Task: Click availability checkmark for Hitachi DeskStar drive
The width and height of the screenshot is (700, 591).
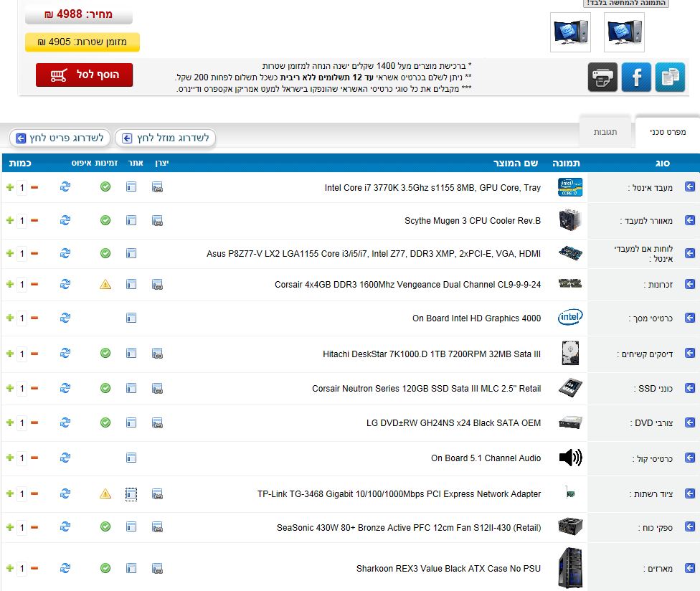Action: (x=105, y=353)
